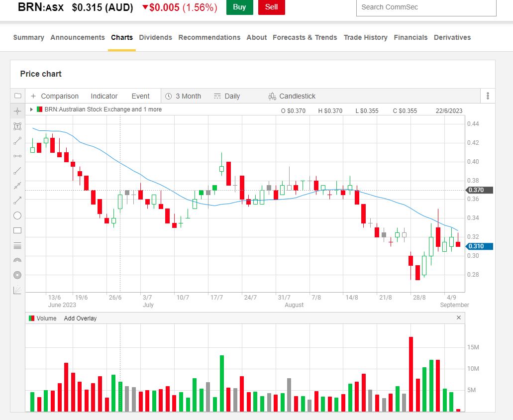Change the Candlestick chart type
513x420 pixels.
292,96
